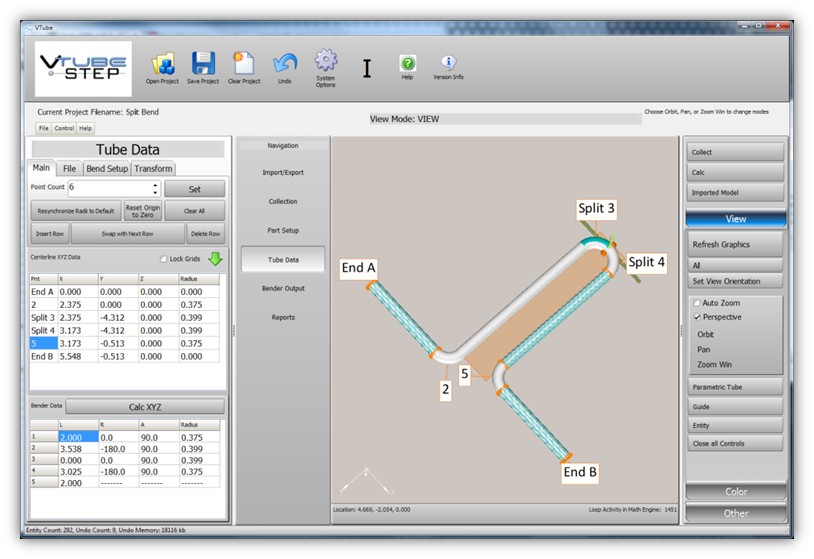Open System Options gear icon
Viewport: 814px width, 559px height.
(326, 60)
